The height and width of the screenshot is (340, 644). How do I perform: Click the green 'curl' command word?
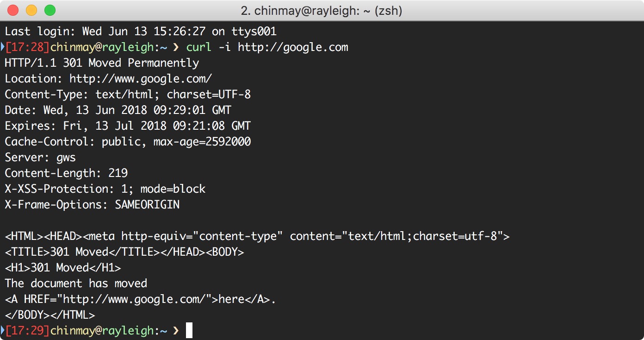[199, 47]
